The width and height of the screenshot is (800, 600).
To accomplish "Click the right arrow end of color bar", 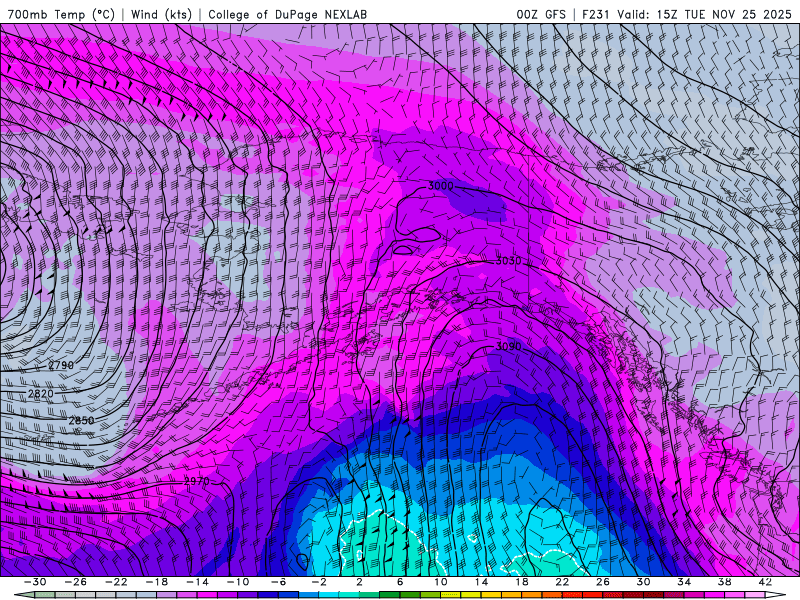I will coord(776,595).
